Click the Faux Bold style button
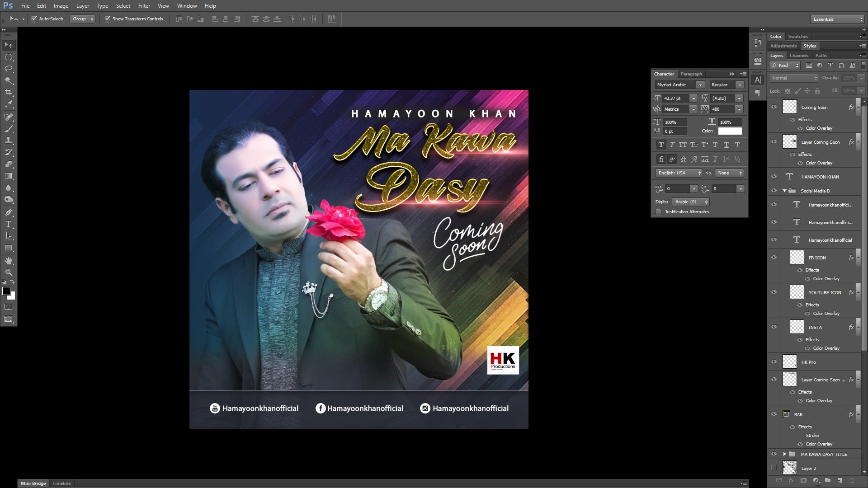 click(661, 145)
